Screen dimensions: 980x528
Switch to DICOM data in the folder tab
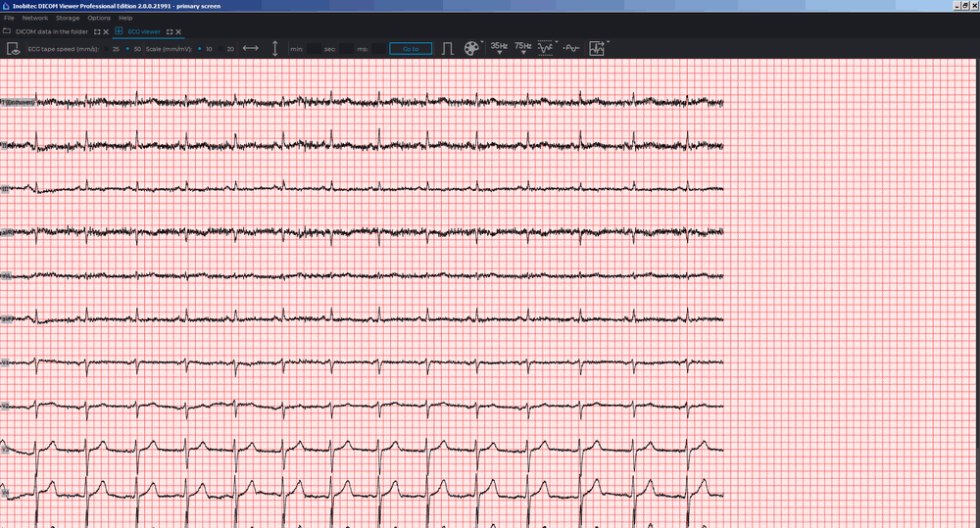(52, 32)
